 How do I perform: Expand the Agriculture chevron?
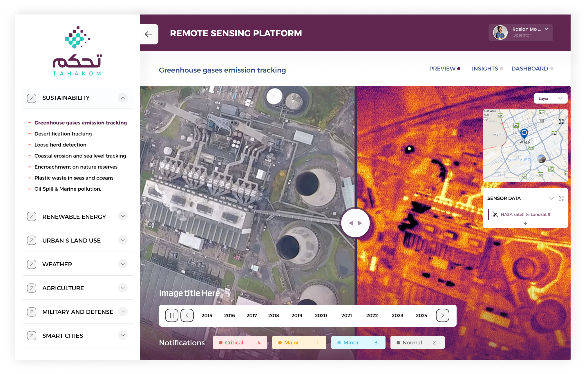coord(123,288)
